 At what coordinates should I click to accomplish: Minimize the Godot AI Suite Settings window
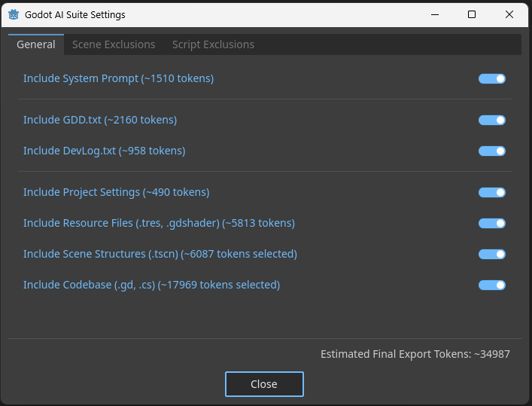point(435,14)
